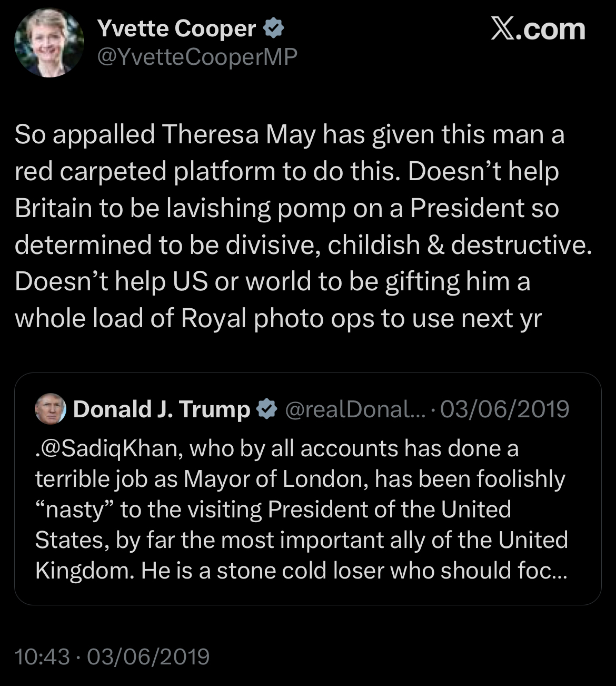Click the verified badge beside Yvette Cooper
This screenshot has height=686, width=616.
click(273, 29)
